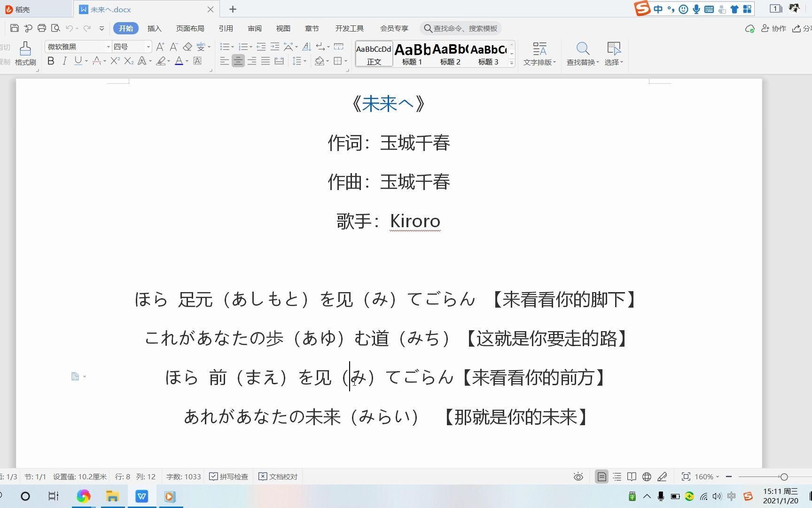Switch to web layout view icon
This screenshot has width=812, height=508.
pyautogui.click(x=647, y=477)
